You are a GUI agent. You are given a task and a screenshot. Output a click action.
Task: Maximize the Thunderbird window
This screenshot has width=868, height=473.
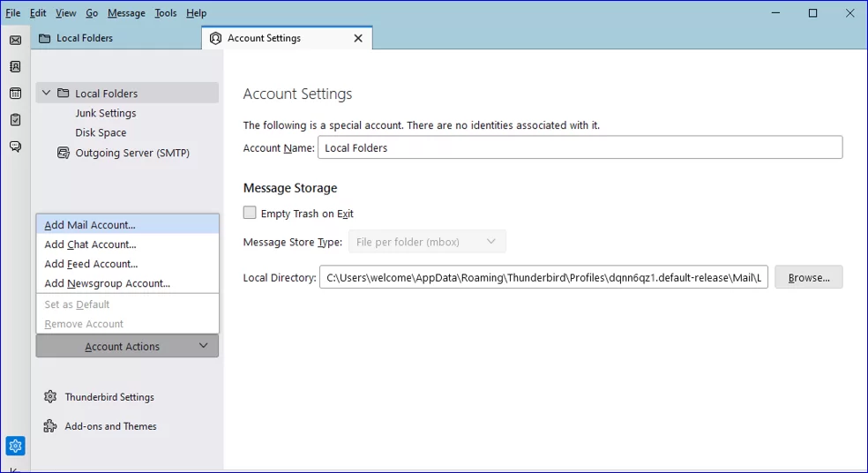tap(812, 12)
